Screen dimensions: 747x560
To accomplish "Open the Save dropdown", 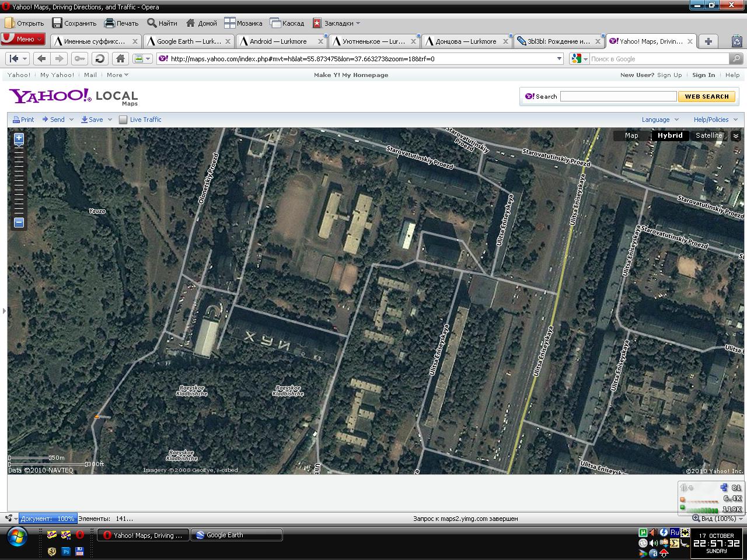I will (96, 120).
